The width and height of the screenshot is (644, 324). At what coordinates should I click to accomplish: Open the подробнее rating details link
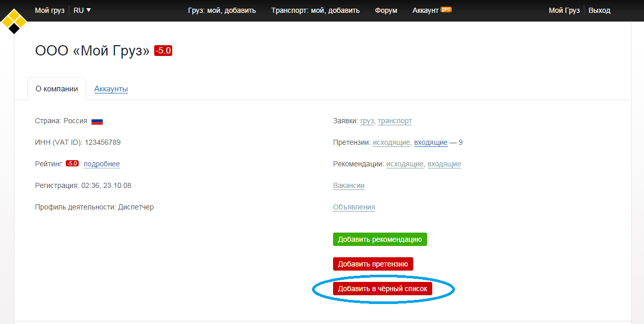[102, 164]
